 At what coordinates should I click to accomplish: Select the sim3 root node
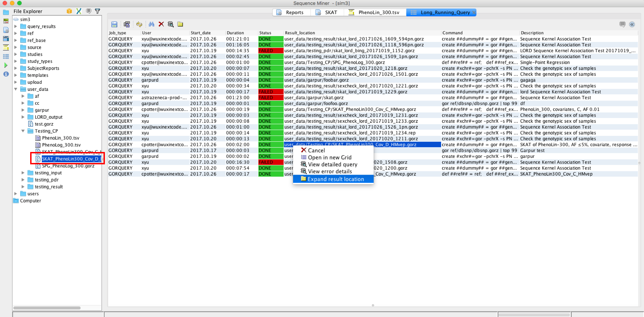(x=25, y=20)
